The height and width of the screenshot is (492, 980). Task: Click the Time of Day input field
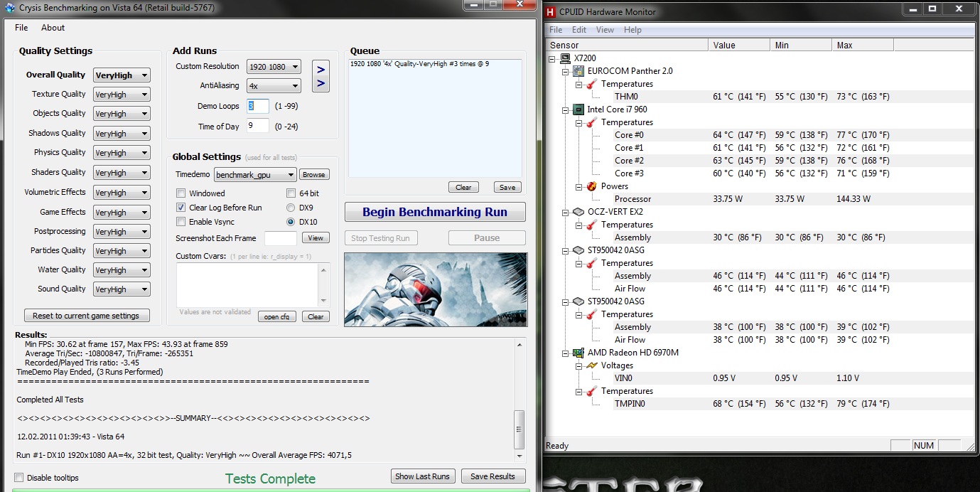258,126
